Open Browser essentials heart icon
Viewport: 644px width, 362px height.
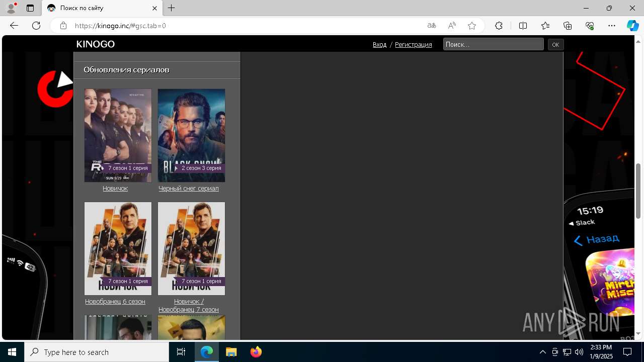point(590,26)
